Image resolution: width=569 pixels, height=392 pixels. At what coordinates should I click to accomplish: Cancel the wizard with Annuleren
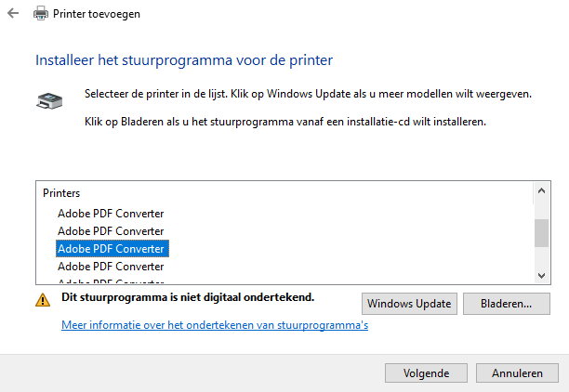tap(517, 372)
